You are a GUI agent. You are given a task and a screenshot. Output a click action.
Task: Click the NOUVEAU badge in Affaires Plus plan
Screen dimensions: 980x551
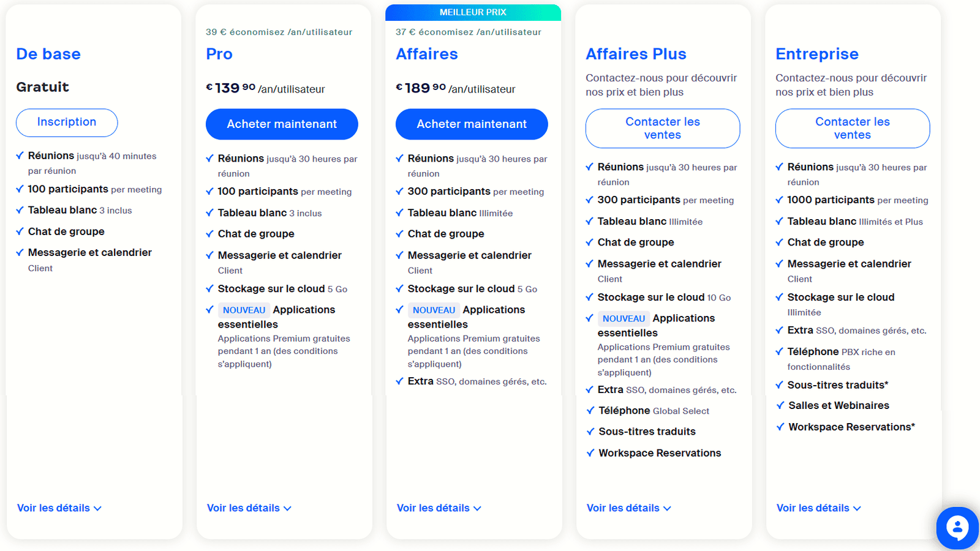point(624,319)
